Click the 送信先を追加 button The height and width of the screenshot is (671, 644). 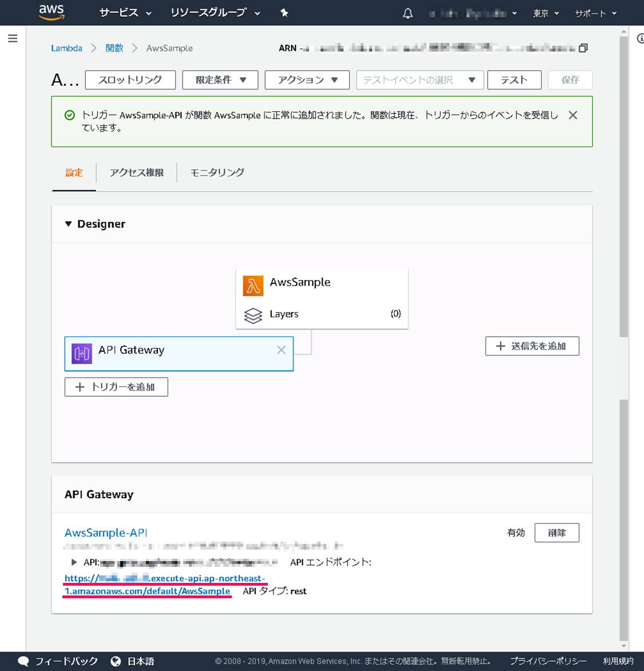(532, 346)
